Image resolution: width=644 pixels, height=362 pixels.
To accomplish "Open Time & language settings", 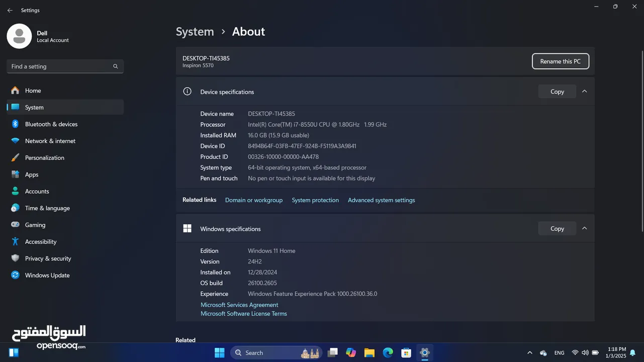I will click(x=65, y=208).
